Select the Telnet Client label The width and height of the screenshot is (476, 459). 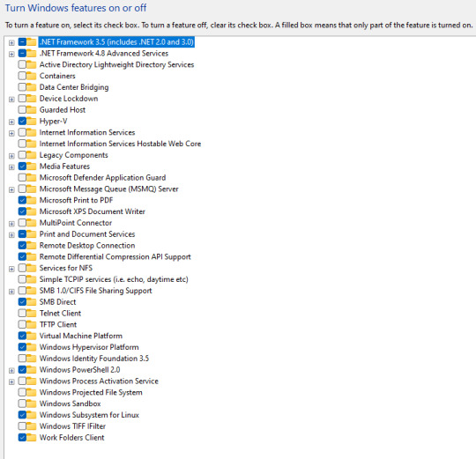tap(60, 314)
